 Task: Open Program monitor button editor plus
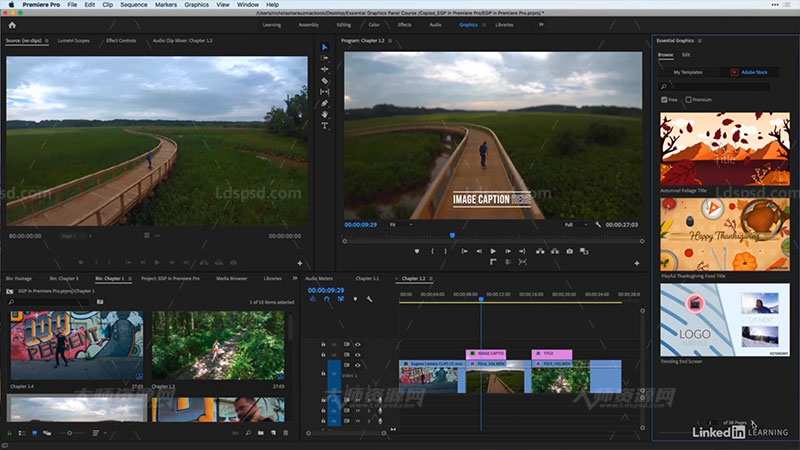point(637,263)
